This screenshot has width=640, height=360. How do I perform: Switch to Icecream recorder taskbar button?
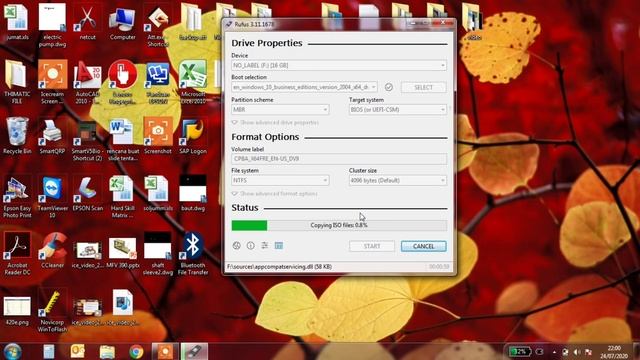[x=165, y=351]
